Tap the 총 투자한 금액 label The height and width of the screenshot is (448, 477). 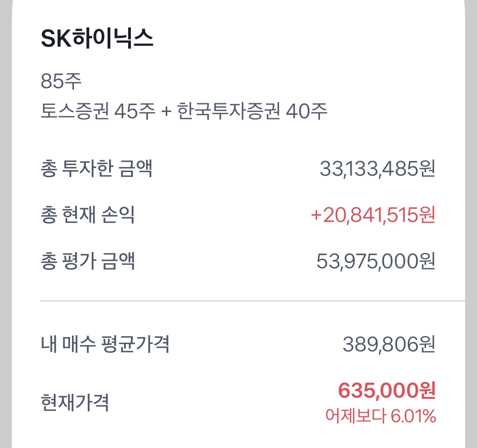point(97,169)
